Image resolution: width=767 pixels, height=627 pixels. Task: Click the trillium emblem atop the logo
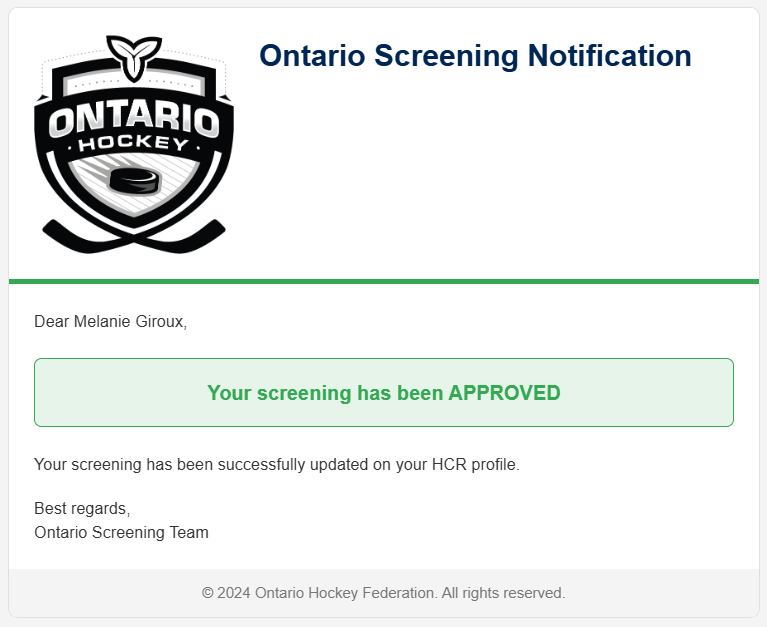(x=134, y=58)
